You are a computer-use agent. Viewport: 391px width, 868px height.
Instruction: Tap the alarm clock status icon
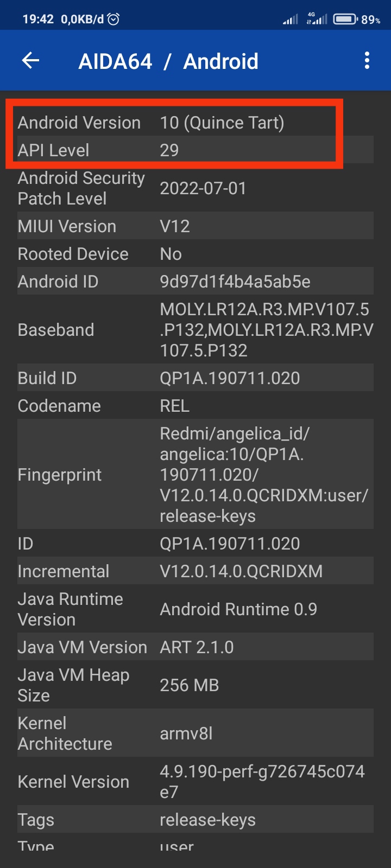pos(113,20)
